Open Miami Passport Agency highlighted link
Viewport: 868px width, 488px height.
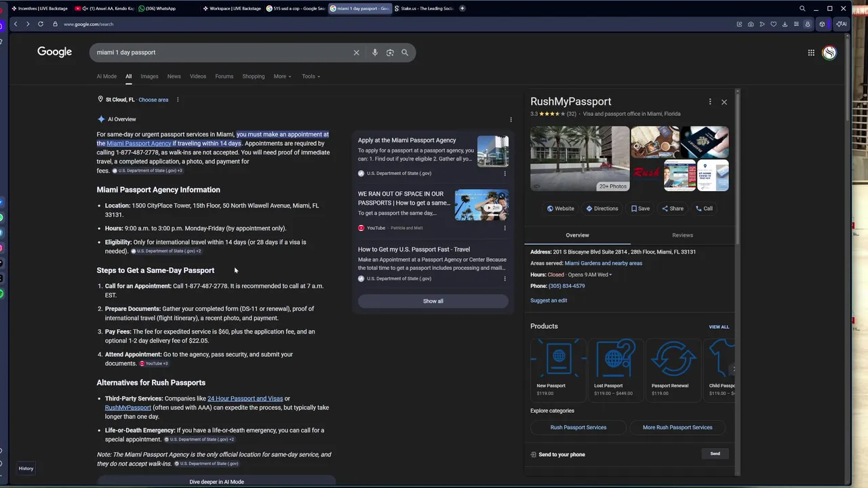coord(139,143)
